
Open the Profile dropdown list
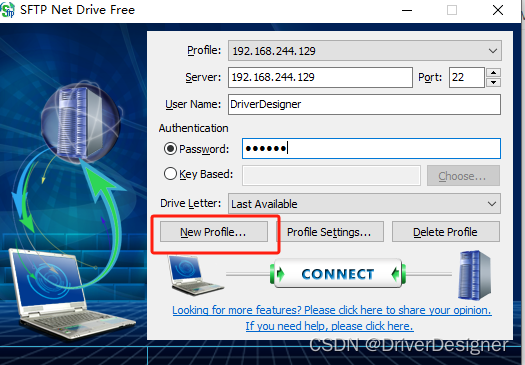coord(365,51)
